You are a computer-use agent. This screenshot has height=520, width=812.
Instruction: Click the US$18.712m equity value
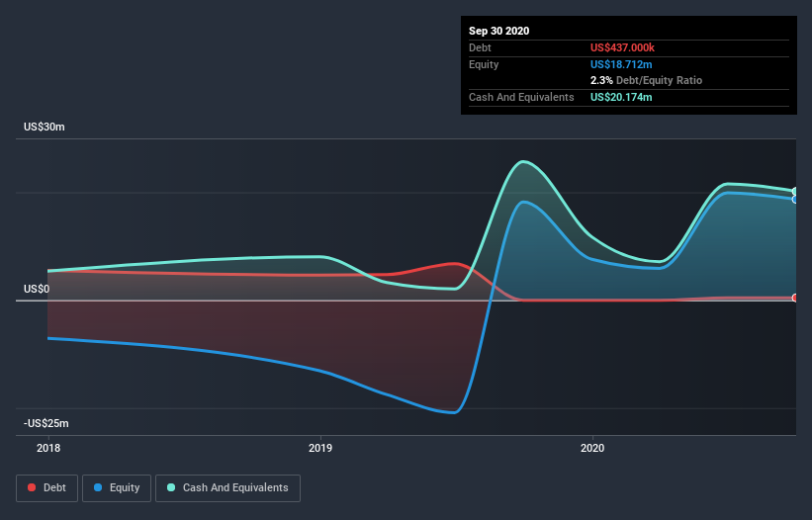621,64
